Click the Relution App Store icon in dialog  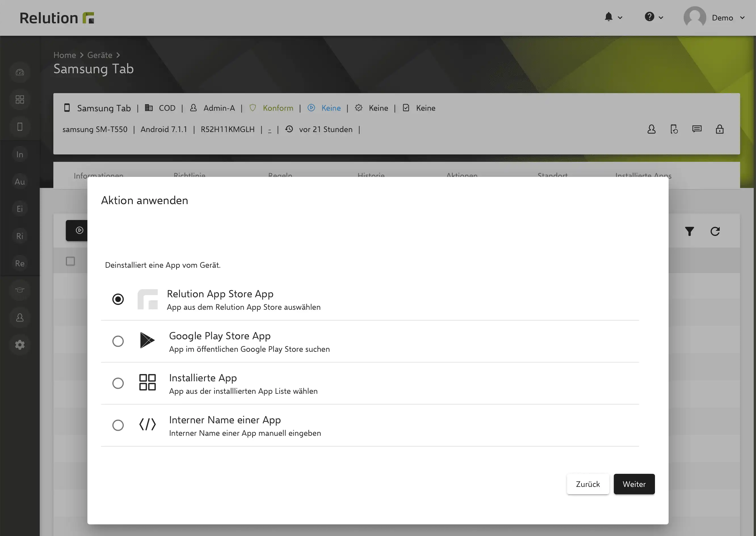coord(148,299)
